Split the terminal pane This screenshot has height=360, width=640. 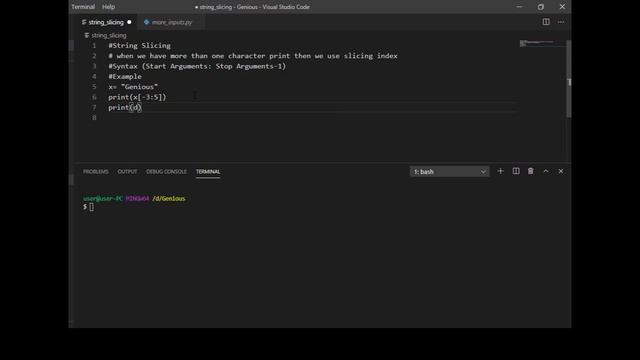pyautogui.click(x=516, y=171)
